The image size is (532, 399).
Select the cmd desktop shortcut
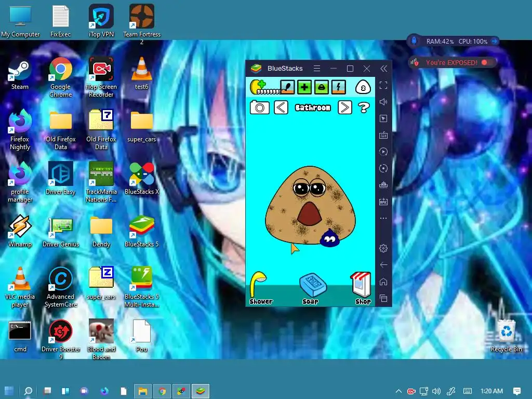(20, 337)
